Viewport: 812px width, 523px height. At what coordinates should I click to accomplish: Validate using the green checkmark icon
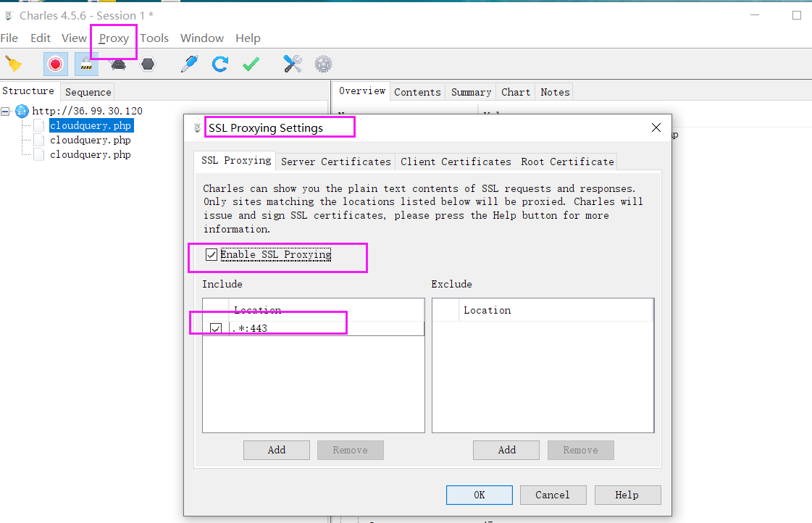[251, 64]
